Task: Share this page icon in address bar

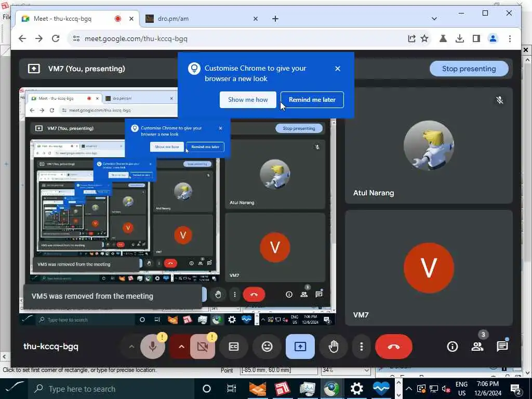Action: click(411, 38)
